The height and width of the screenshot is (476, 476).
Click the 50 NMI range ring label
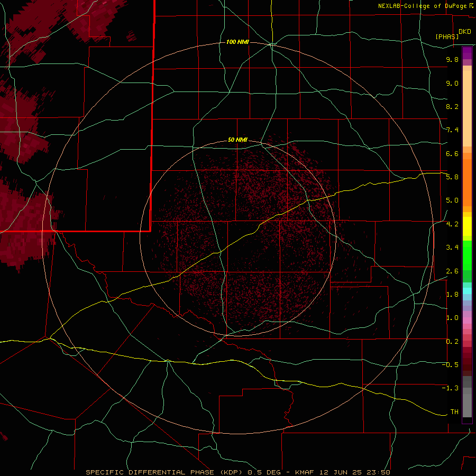coord(237,140)
